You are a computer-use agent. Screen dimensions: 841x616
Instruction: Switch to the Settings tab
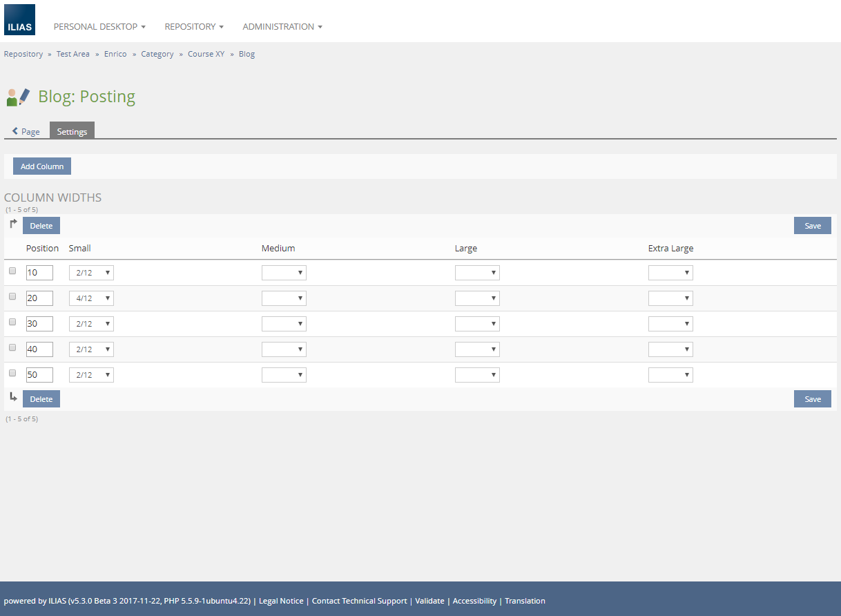pyautogui.click(x=72, y=131)
